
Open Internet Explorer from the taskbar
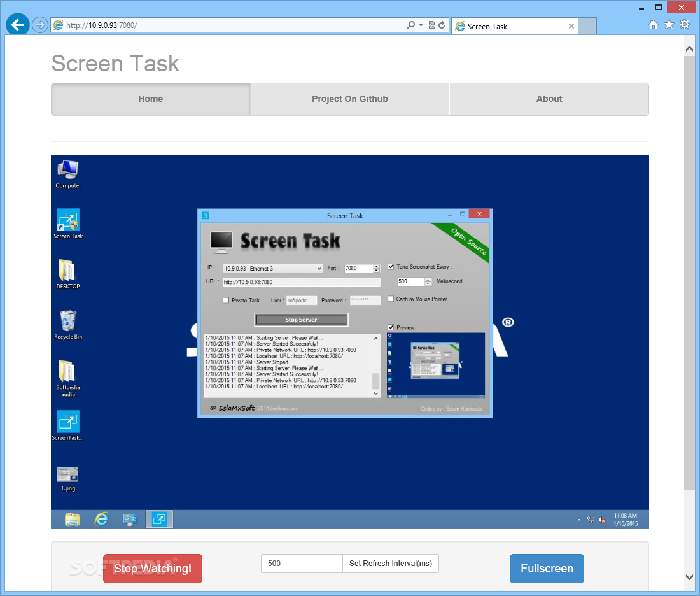pos(101,519)
